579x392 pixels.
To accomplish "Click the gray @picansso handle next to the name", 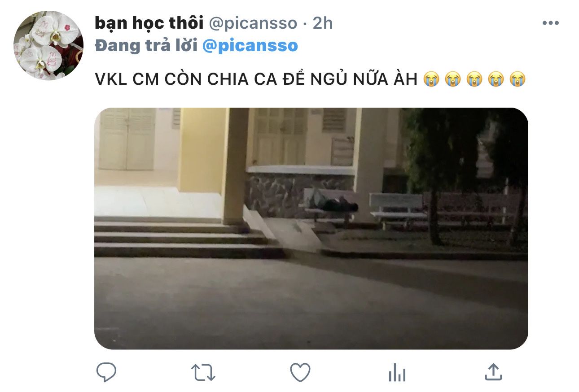I will coord(253,23).
